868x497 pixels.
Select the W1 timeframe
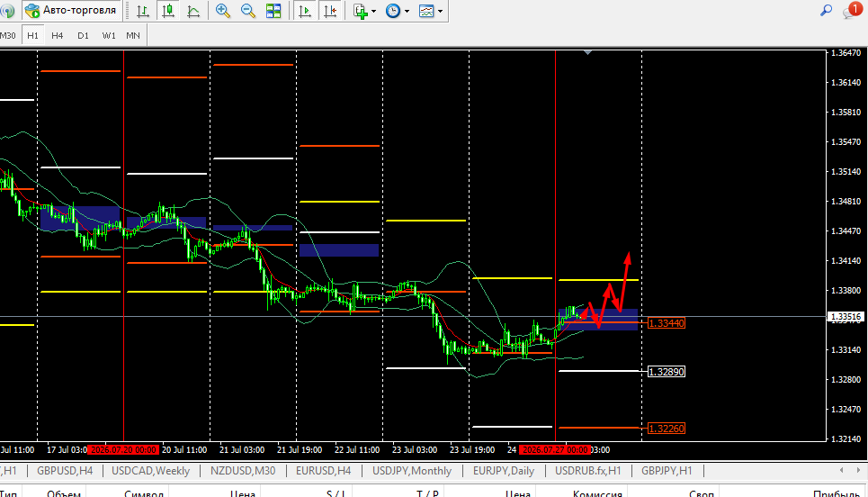(x=109, y=35)
